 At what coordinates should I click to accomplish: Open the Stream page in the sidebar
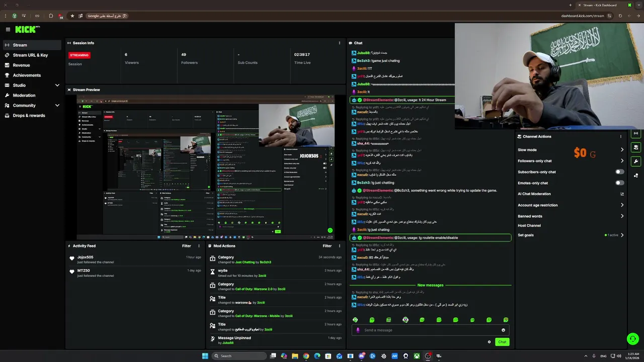pyautogui.click(x=32, y=45)
